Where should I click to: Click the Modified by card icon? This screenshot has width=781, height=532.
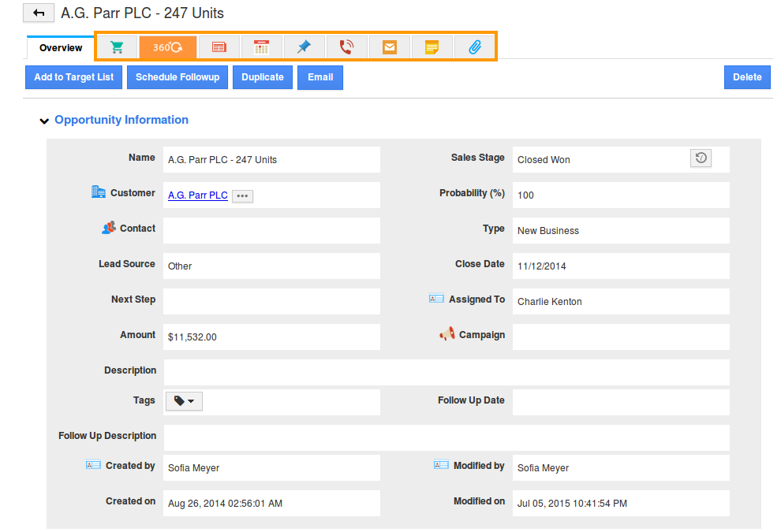point(441,465)
